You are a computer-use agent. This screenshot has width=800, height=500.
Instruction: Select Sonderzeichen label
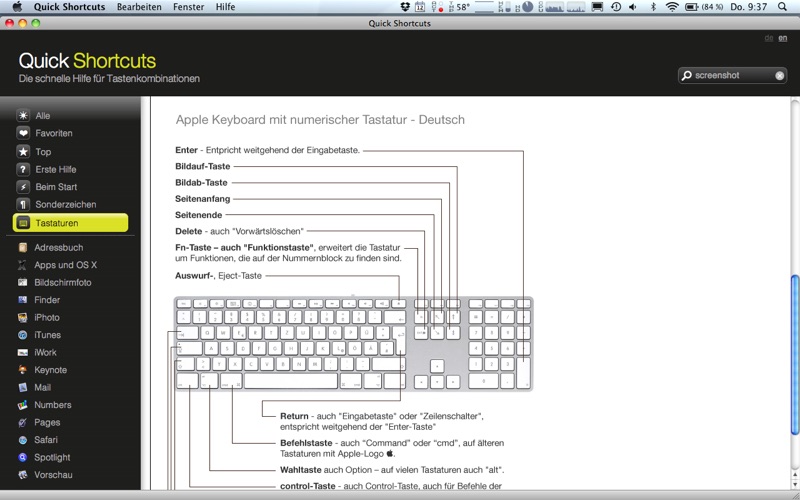tap(66, 205)
